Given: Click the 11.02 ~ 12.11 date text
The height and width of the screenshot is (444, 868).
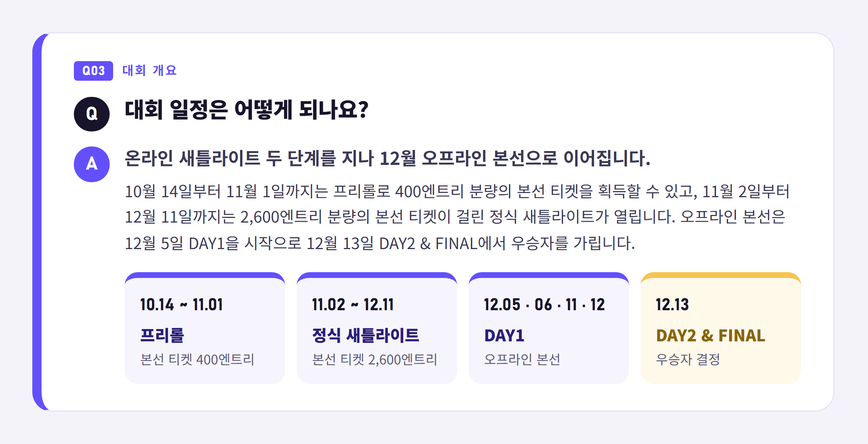Looking at the screenshot, I should coord(353,305).
